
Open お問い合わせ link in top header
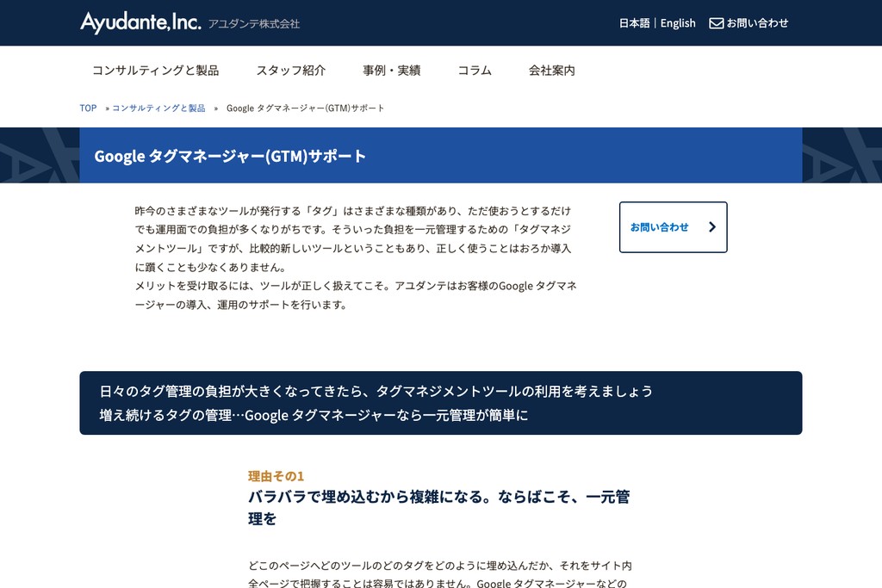[757, 23]
